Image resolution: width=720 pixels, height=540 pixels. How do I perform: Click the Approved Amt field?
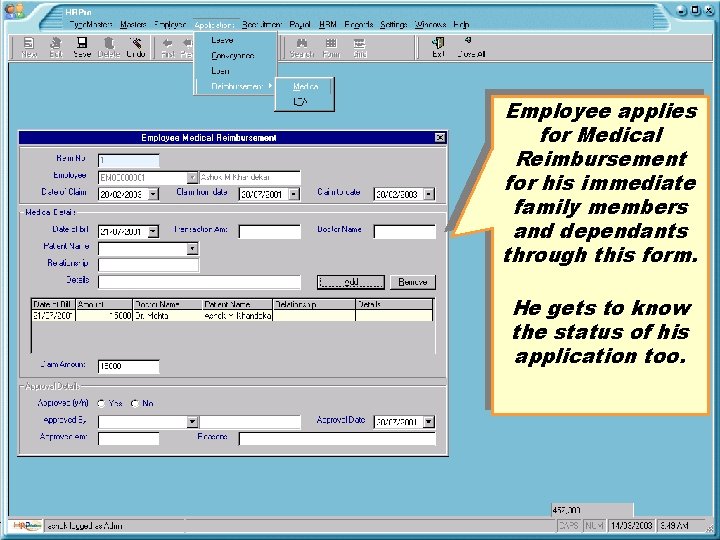(x=129, y=438)
